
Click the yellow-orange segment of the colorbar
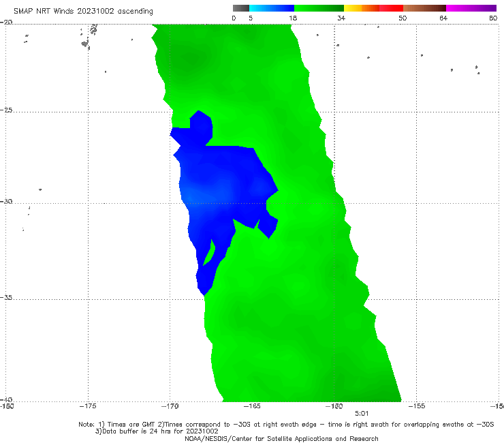point(362,8)
